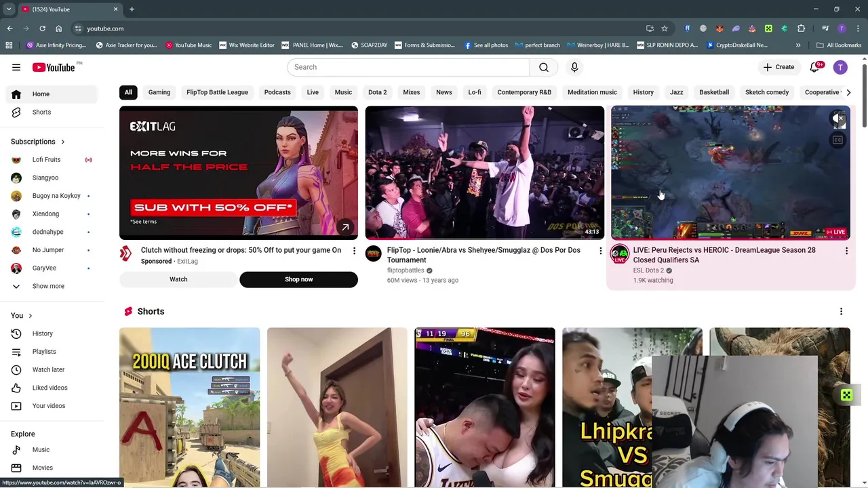
Task: Open a new browser tab
Action: pos(132,9)
